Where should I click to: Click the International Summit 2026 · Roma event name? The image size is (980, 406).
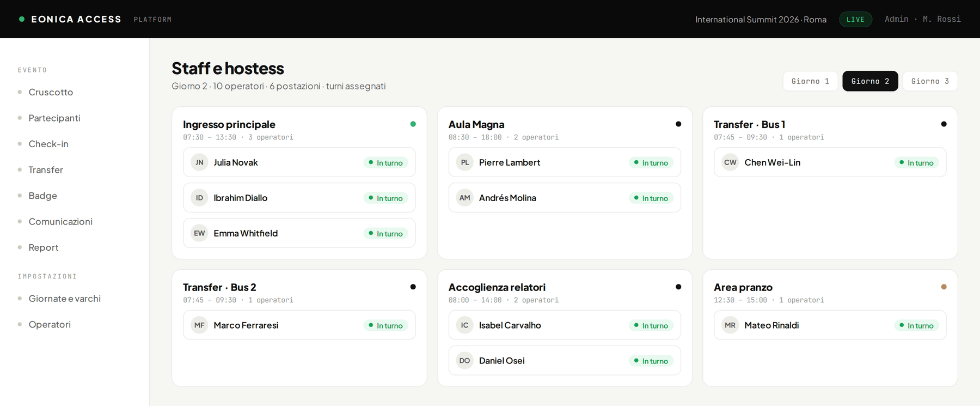(x=761, y=20)
